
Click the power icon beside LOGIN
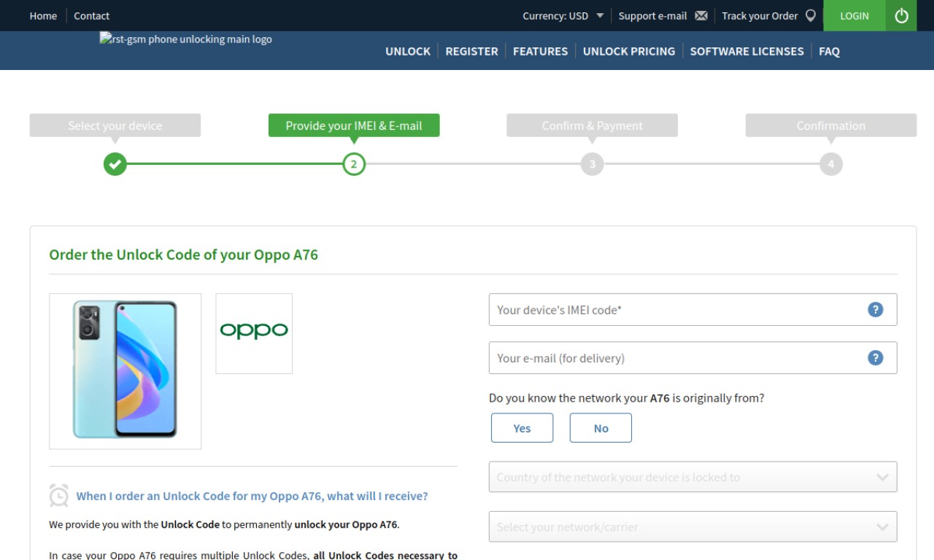pyautogui.click(x=901, y=15)
